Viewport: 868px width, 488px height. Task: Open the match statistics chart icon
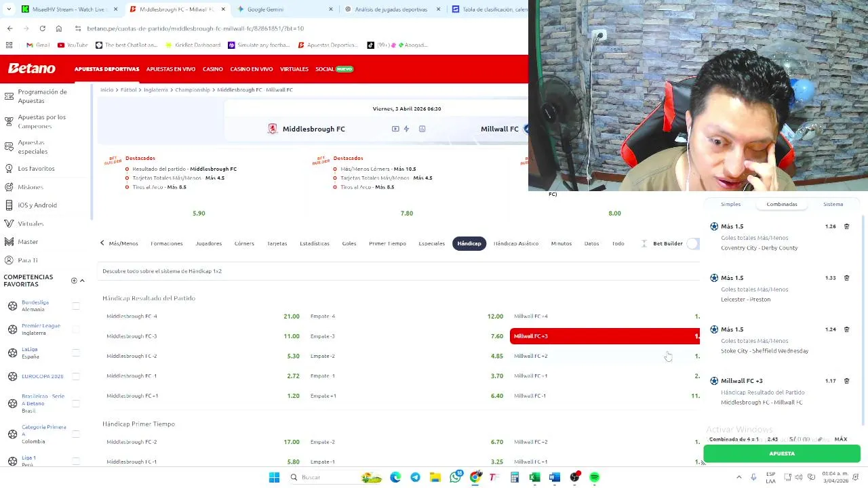pos(422,129)
